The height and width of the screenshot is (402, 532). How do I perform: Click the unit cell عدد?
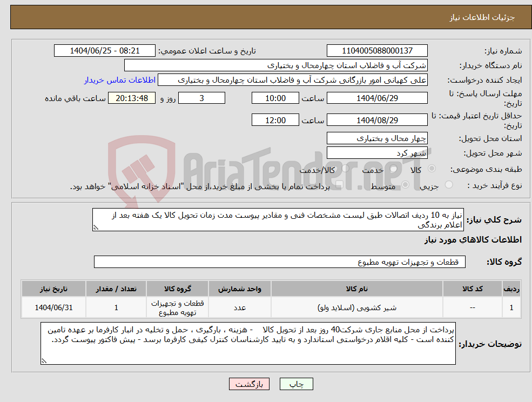240,307
